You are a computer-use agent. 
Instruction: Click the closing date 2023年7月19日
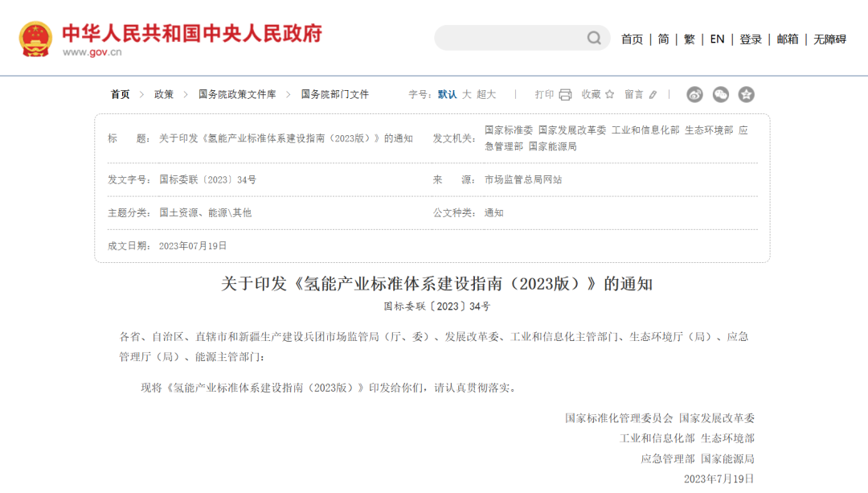719,479
